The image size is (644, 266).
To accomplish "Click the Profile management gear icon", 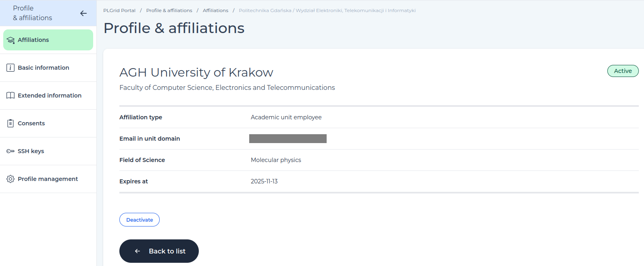I will tap(10, 179).
